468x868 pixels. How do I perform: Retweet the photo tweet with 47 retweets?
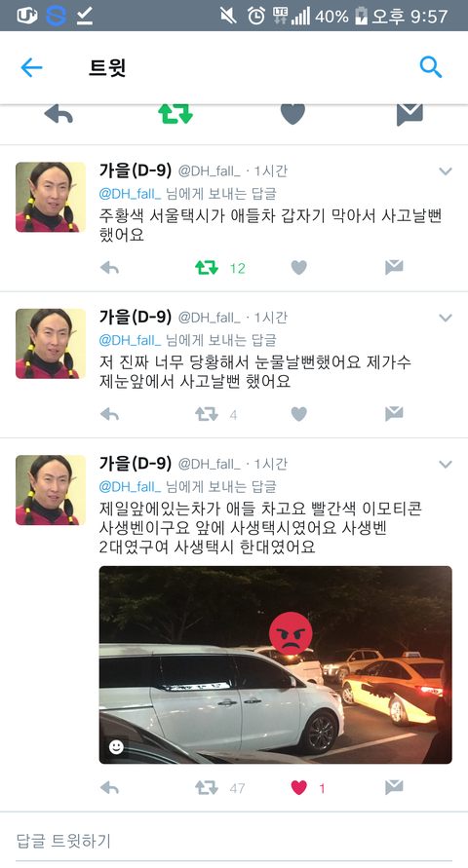pyautogui.click(x=206, y=788)
